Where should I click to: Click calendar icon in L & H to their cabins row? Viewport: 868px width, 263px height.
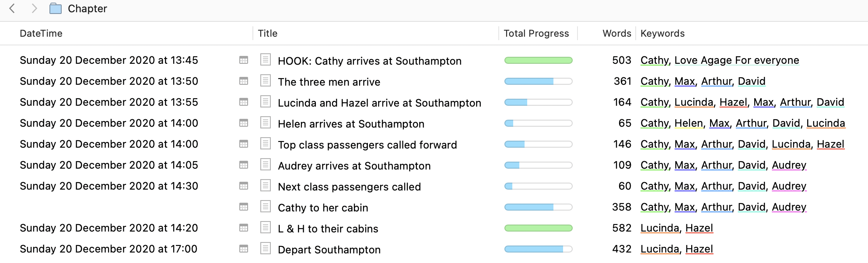[x=244, y=228]
